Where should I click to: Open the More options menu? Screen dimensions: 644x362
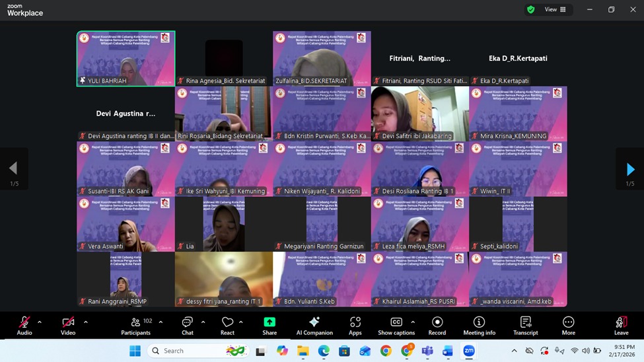568,325
